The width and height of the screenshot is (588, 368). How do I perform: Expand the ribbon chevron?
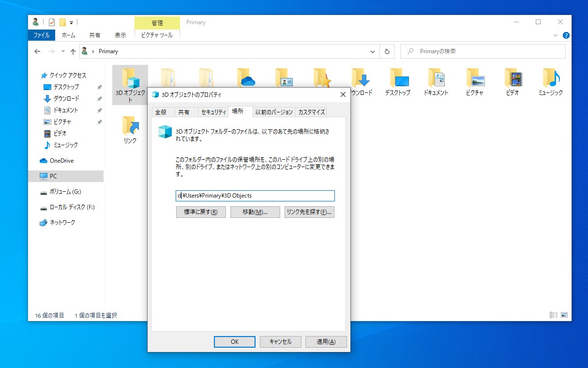555,35
